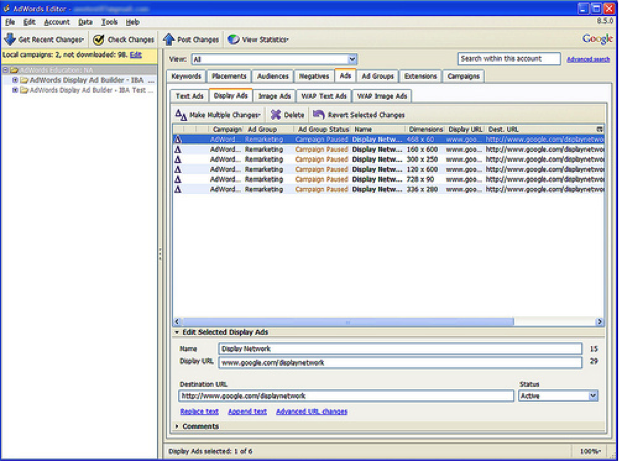Click the Google logo
This screenshot has width=619, height=461.
[597, 39]
